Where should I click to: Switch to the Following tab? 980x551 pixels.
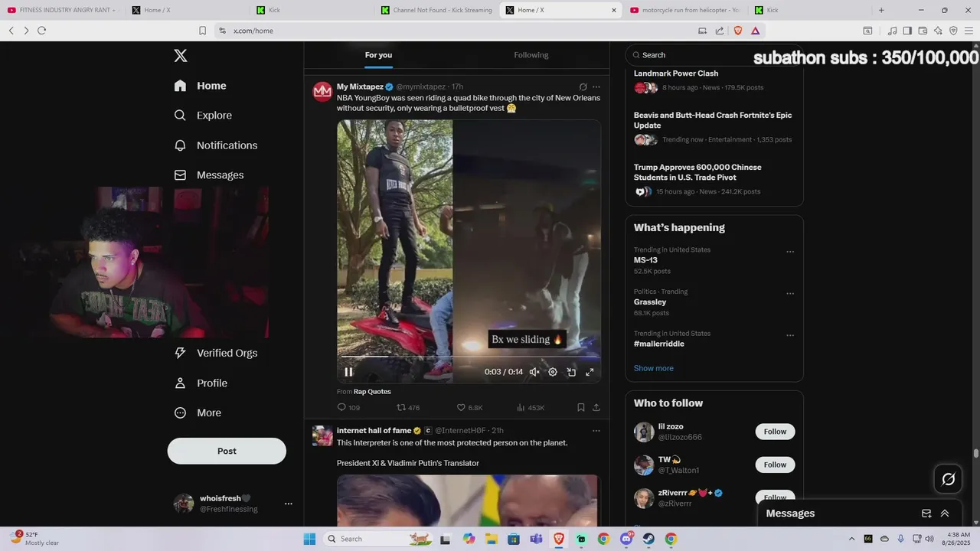(531, 55)
